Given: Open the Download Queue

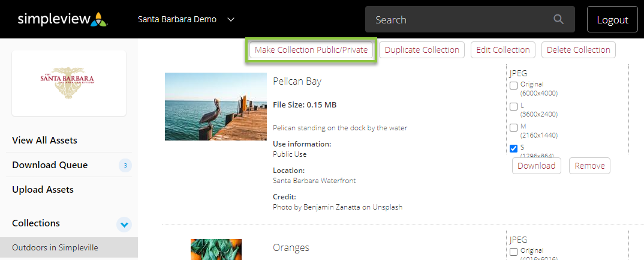Looking at the screenshot, I should tap(50, 165).
